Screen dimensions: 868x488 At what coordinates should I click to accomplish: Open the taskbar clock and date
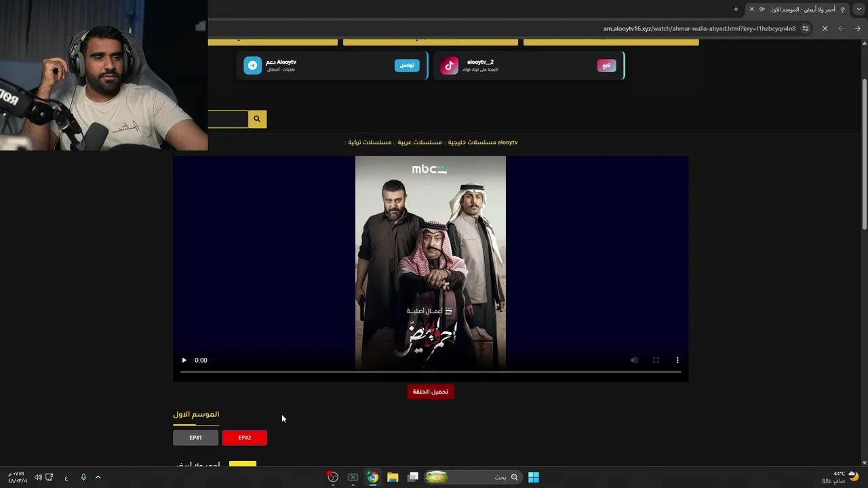click(x=17, y=477)
